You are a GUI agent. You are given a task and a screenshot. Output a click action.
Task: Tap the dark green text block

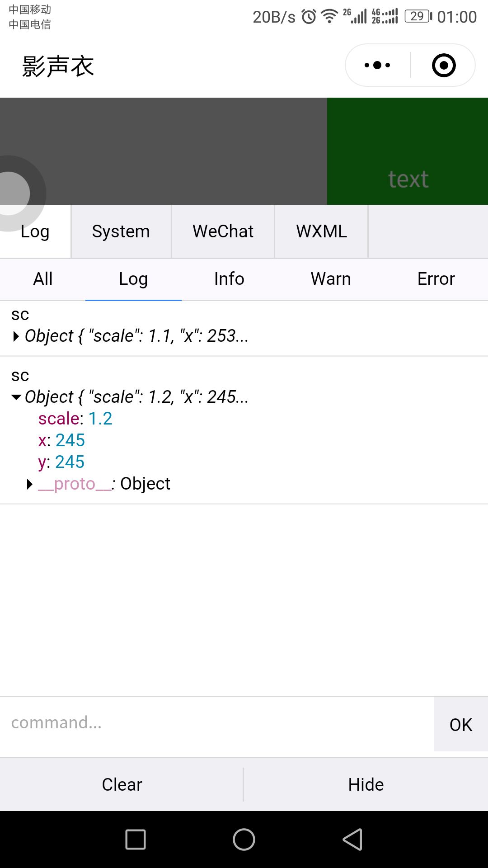coord(408,151)
